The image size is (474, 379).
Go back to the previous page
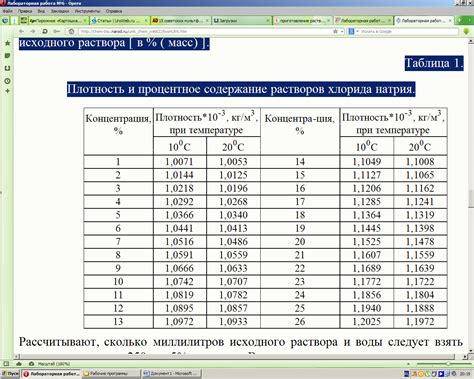[x=21, y=31]
